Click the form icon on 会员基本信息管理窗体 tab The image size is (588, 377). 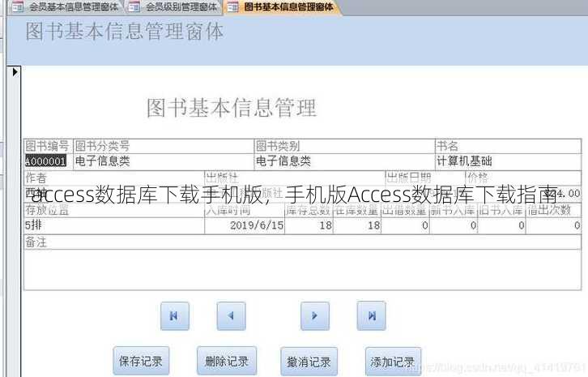(x=18, y=6)
